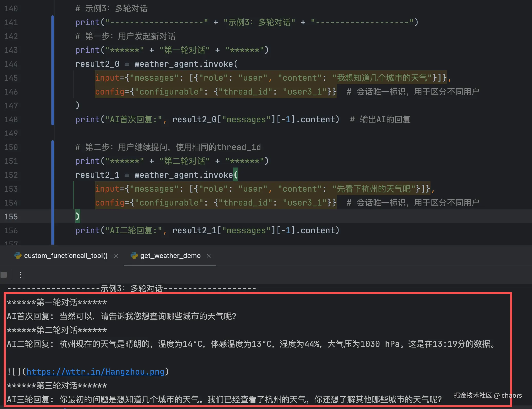Click line number 144 in gutter
532x409 pixels.
[x=11, y=64]
